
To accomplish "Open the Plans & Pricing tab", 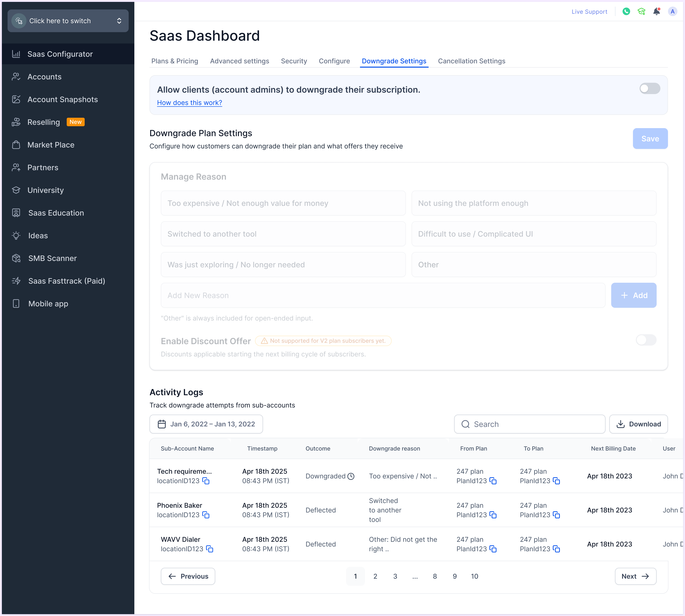I will [x=174, y=61].
